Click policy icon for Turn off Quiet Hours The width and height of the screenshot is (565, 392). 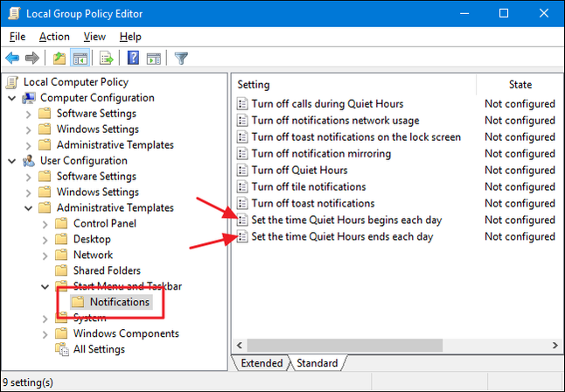(242, 170)
